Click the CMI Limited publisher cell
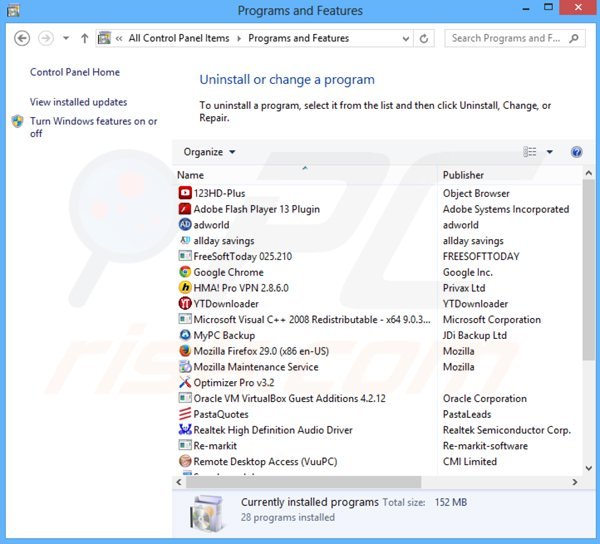600x544 pixels. pos(470,461)
